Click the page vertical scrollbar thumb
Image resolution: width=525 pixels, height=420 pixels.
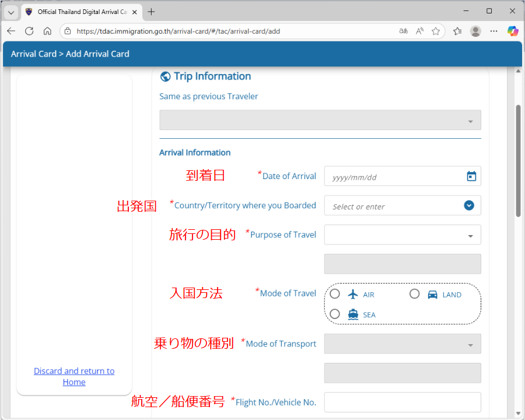pos(518,160)
